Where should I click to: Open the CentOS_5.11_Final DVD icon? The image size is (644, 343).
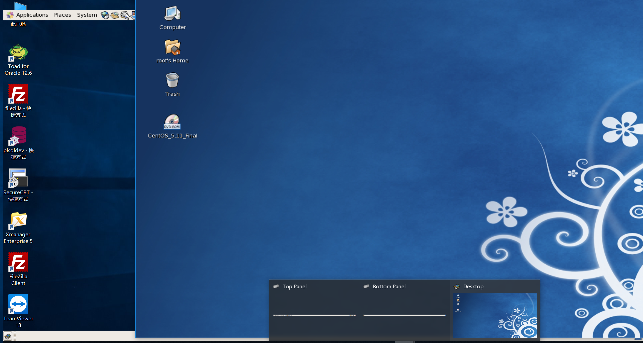click(x=172, y=122)
